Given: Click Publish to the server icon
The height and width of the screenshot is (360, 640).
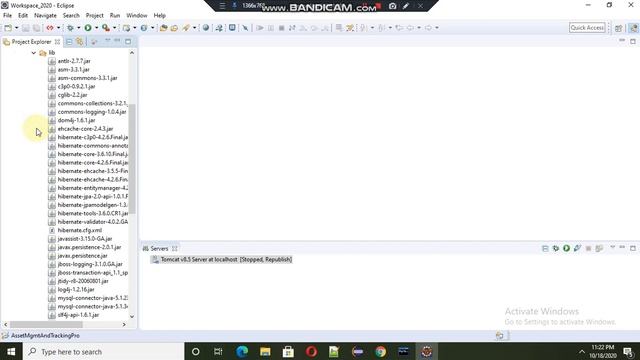Looking at the screenshot, I should 599,248.
